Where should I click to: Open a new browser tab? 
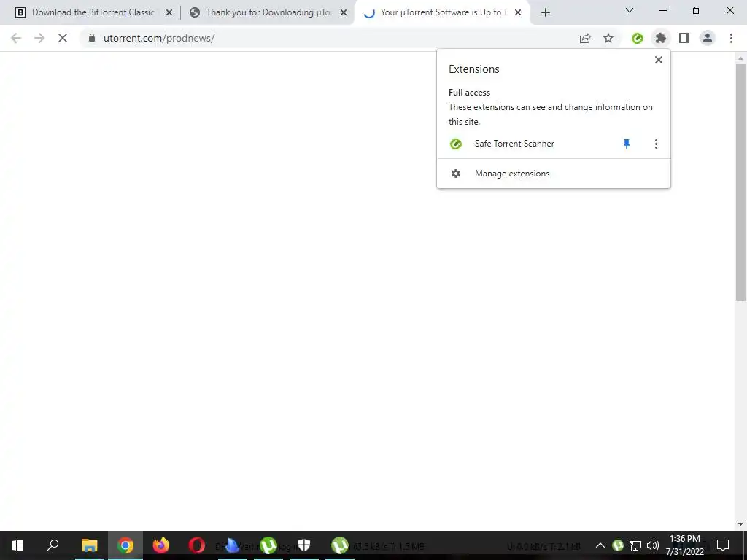pos(546,12)
